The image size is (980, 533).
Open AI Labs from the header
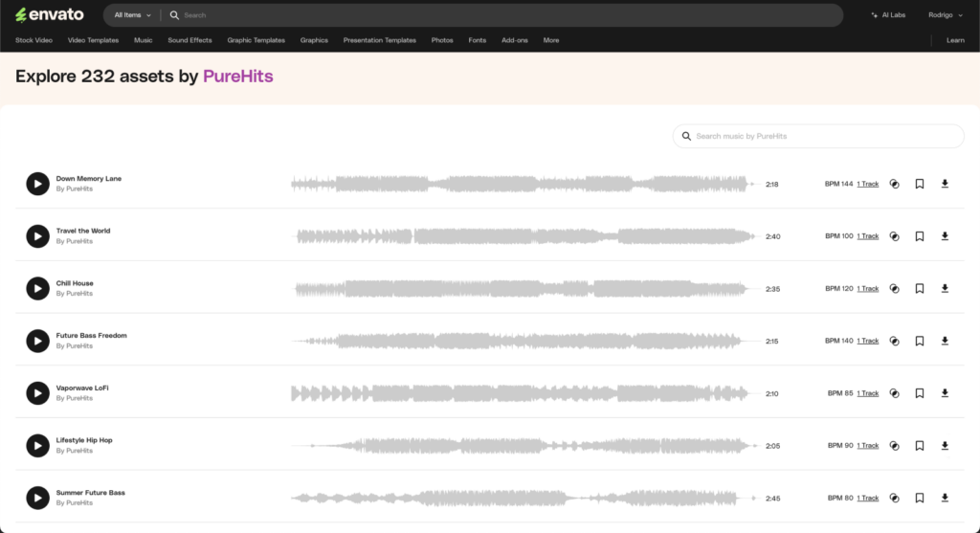(887, 15)
